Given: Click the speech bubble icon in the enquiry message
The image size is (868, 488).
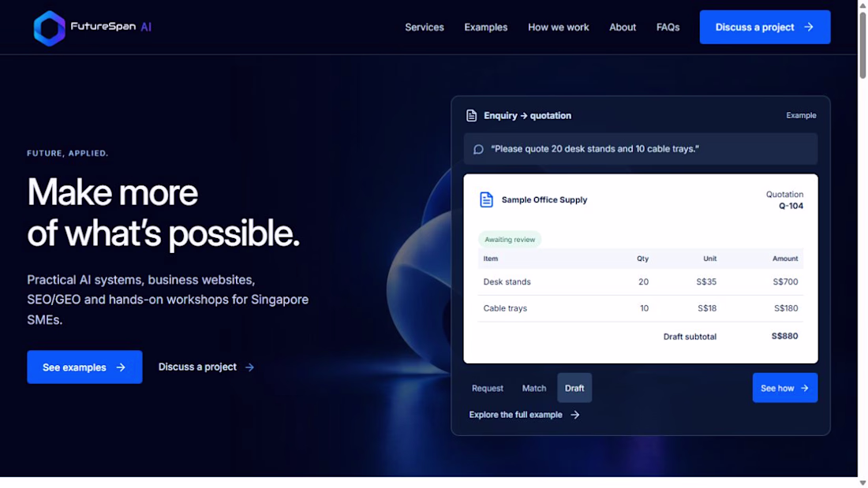Looking at the screenshot, I should (478, 149).
